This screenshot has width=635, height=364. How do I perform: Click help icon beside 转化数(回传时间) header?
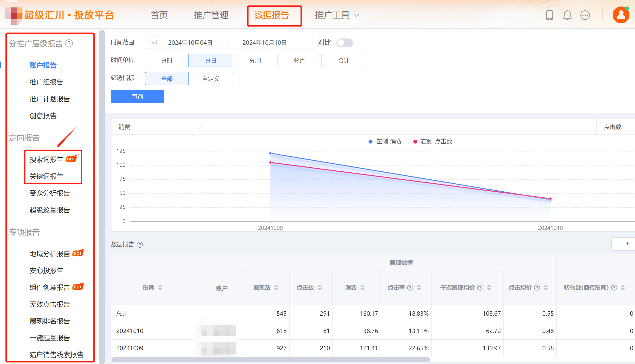click(x=614, y=288)
